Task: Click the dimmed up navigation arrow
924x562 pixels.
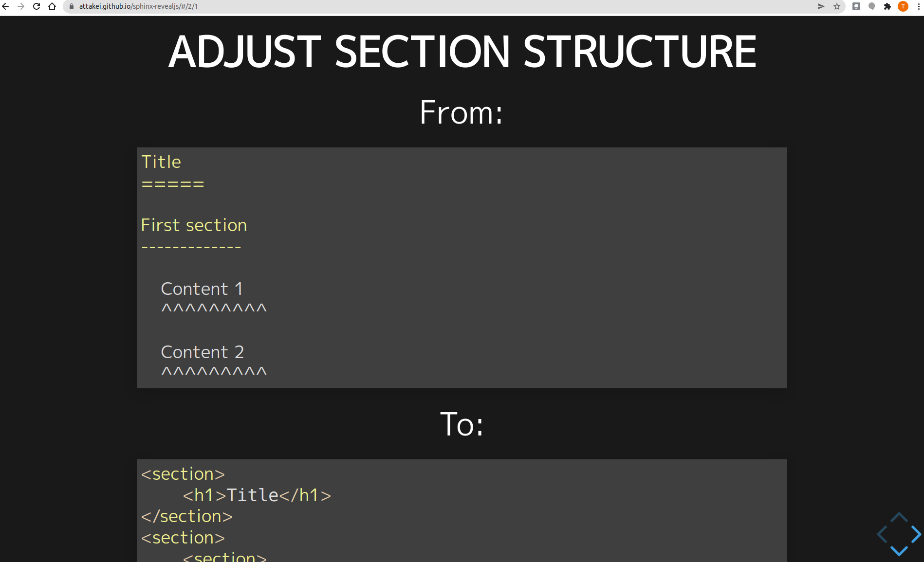Action: tap(899, 517)
